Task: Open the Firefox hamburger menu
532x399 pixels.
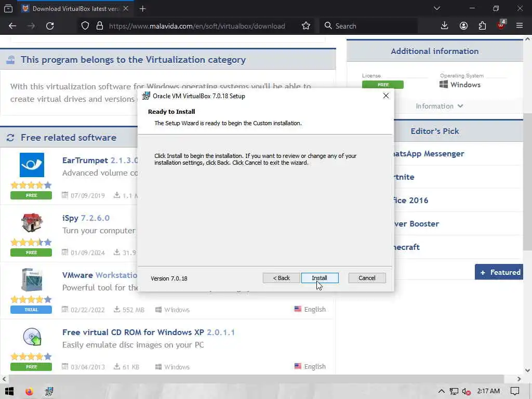Action: (520, 26)
